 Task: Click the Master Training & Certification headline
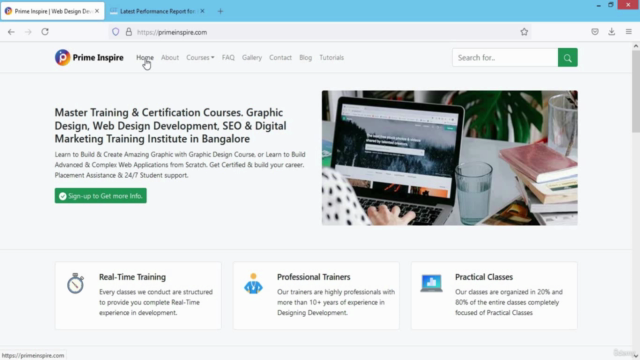point(171,125)
